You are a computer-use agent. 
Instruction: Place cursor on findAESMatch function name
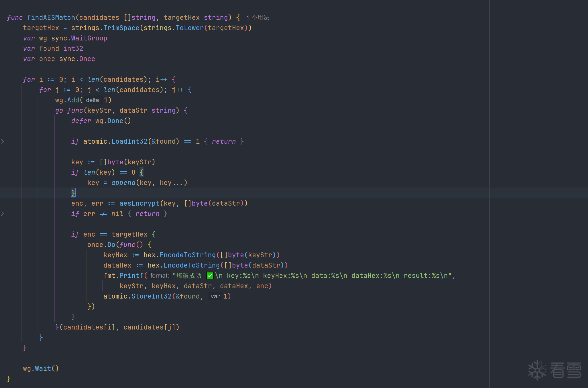point(51,17)
